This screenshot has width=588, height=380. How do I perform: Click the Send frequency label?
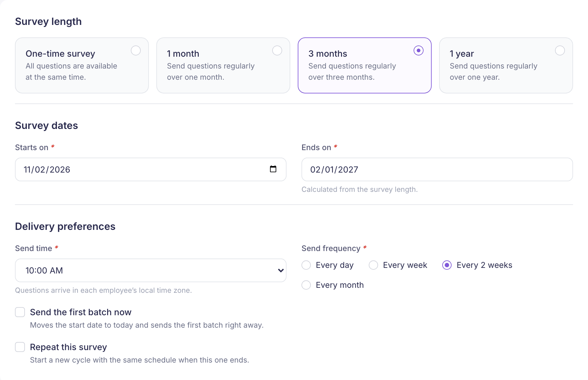(331, 248)
